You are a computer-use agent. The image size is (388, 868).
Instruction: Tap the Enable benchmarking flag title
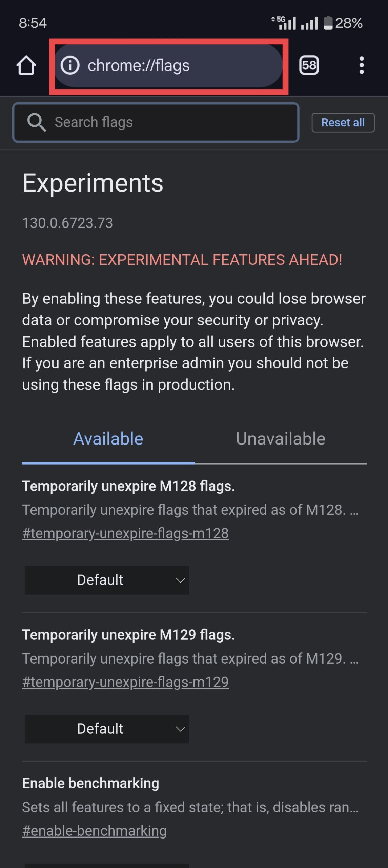pos(90,784)
